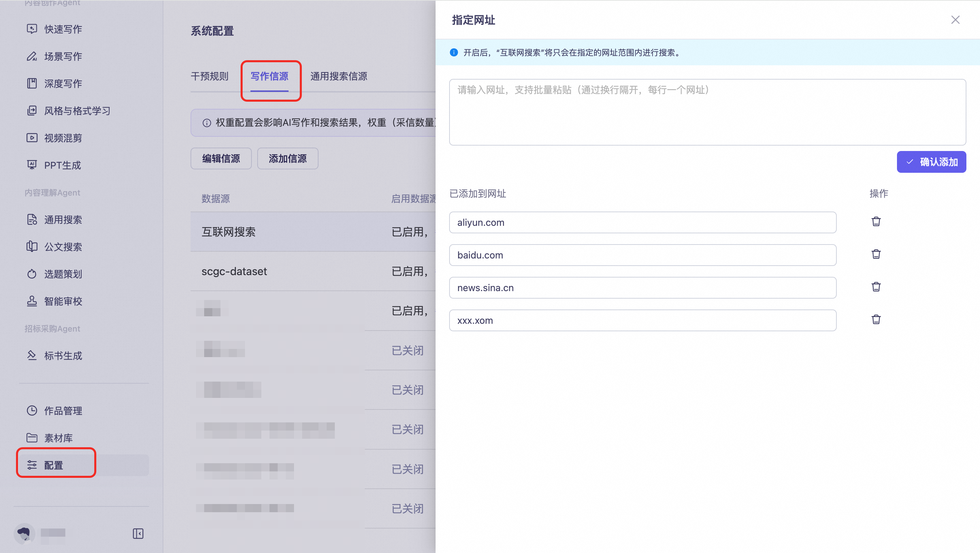Select the 写作信源 tab
Screen dimensions: 980x553
pyautogui.click(x=269, y=77)
